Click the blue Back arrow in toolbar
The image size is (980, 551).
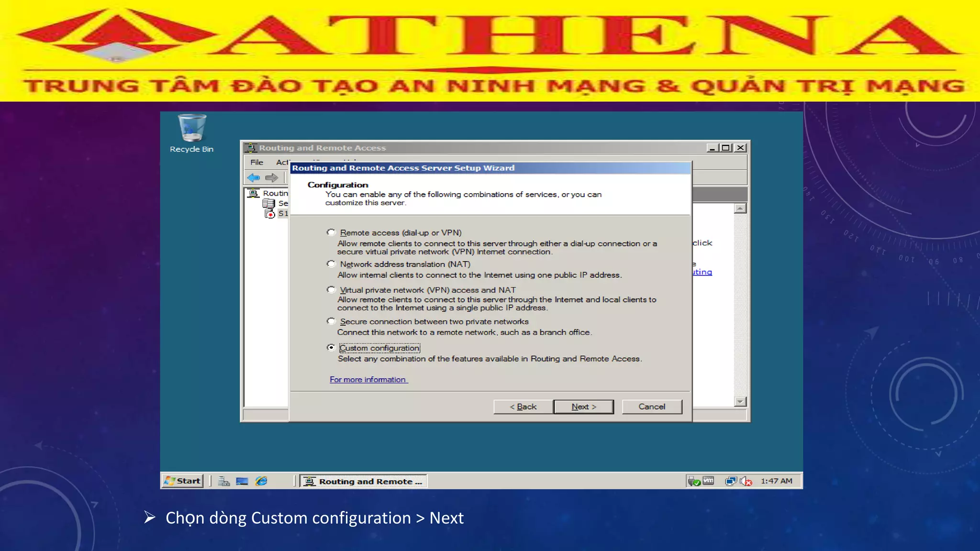click(253, 178)
